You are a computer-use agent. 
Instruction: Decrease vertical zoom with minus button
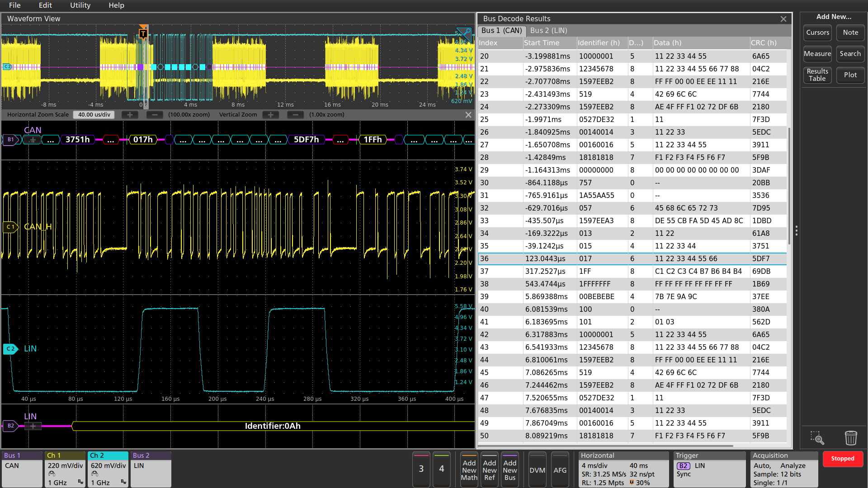(x=295, y=115)
